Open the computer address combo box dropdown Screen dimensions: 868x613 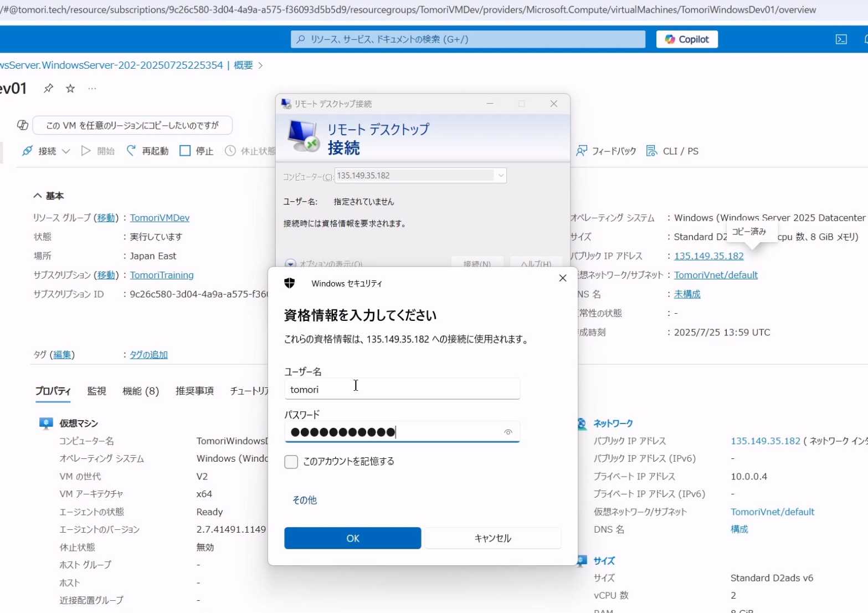click(x=500, y=176)
